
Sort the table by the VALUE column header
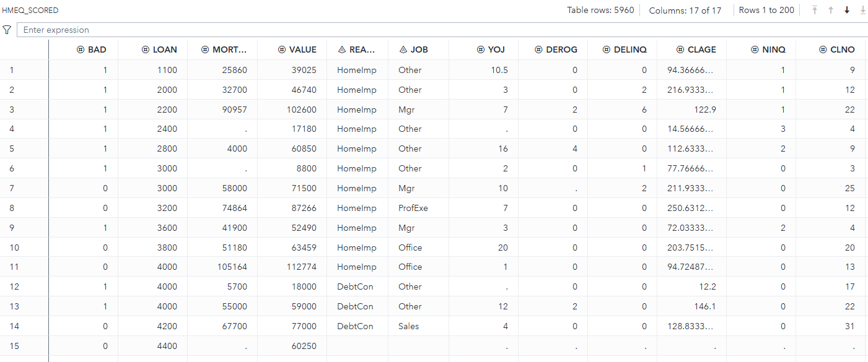point(302,50)
